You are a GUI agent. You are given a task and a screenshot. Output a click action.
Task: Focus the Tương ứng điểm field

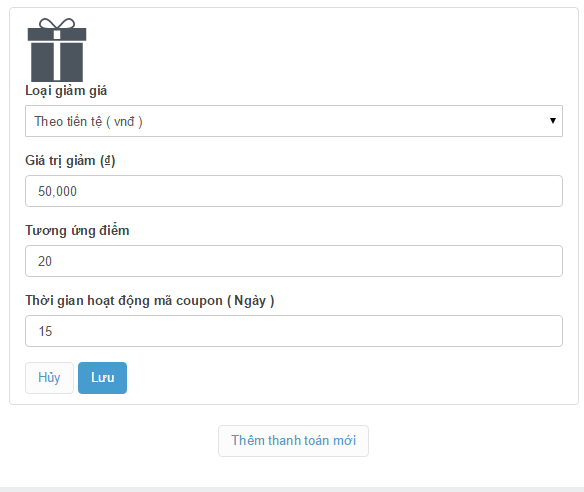(x=294, y=261)
